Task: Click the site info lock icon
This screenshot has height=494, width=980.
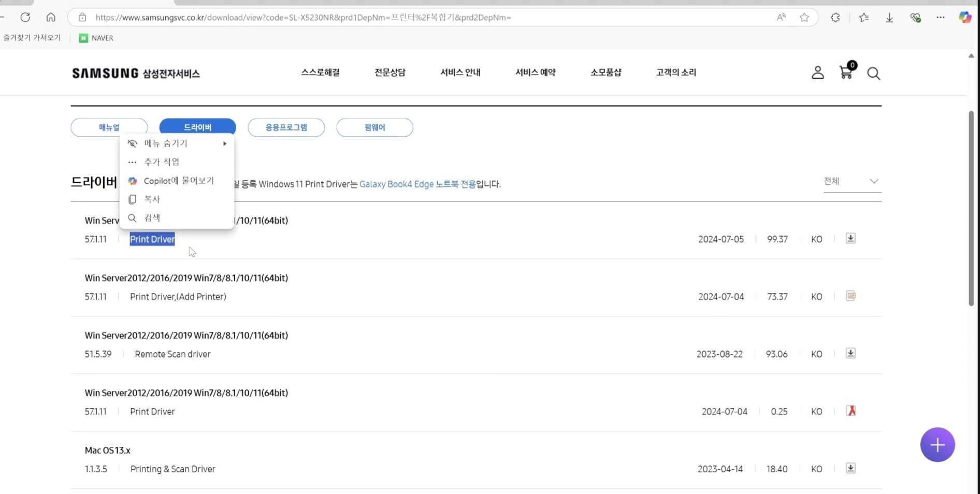Action: click(82, 17)
